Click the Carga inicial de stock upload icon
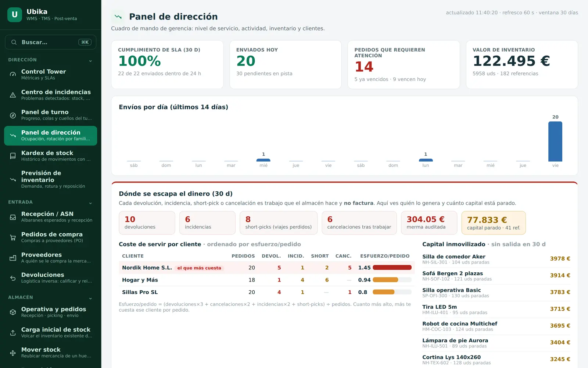This screenshot has width=588, height=368. (13, 333)
